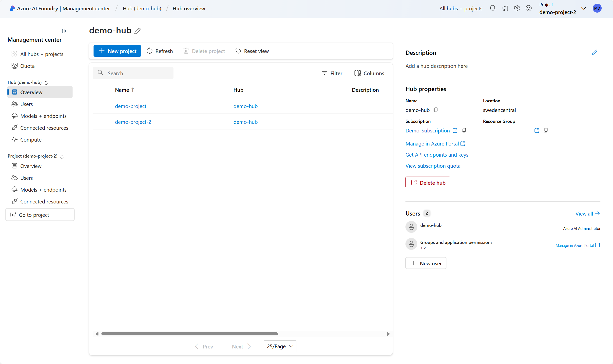Viewport: 613px width, 364px height.
Task: Open View subscription quota
Action: (x=433, y=166)
